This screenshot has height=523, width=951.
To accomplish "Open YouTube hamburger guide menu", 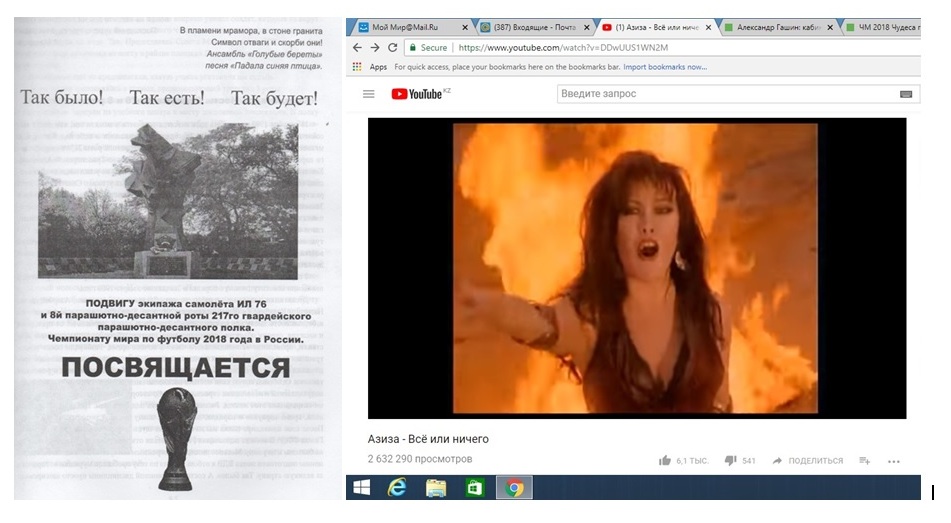I will pyautogui.click(x=369, y=94).
